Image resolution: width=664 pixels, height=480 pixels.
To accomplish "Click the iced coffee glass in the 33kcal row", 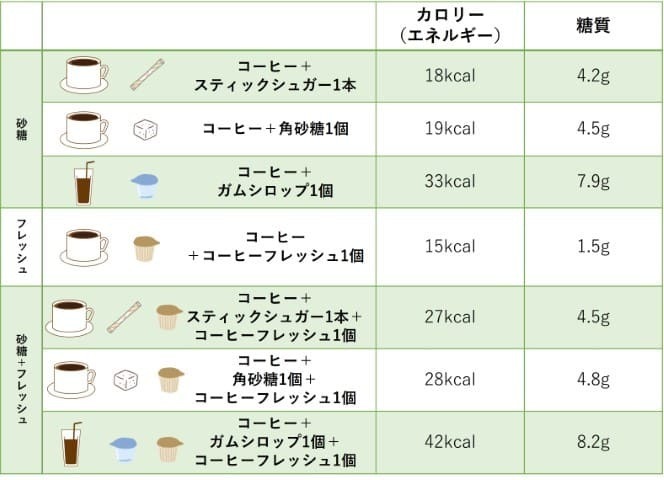I will 84,181.
